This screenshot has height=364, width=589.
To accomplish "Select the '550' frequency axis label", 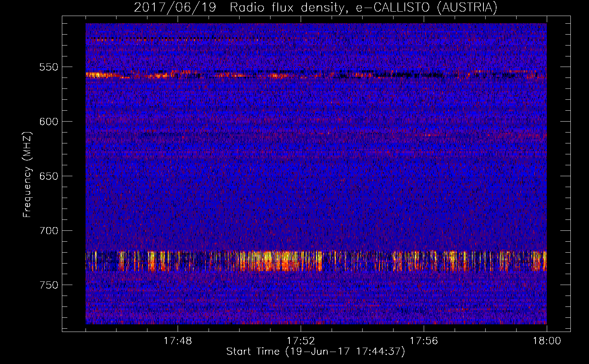I will pos(49,67).
